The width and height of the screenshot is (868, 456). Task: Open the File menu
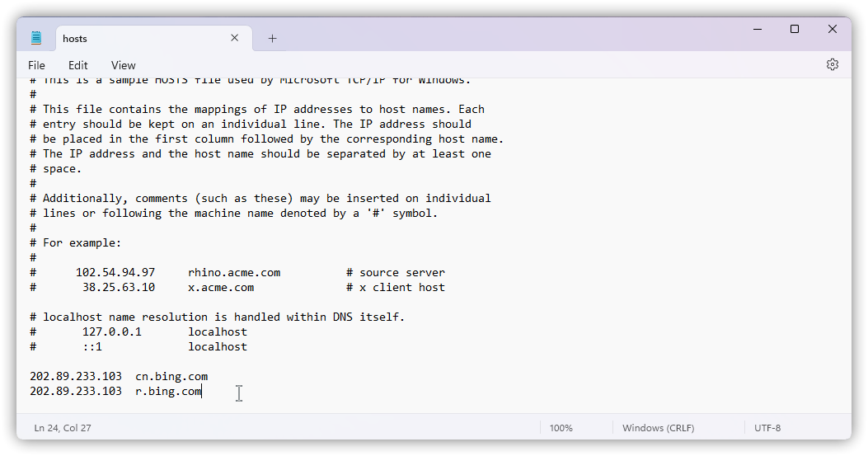(x=36, y=65)
